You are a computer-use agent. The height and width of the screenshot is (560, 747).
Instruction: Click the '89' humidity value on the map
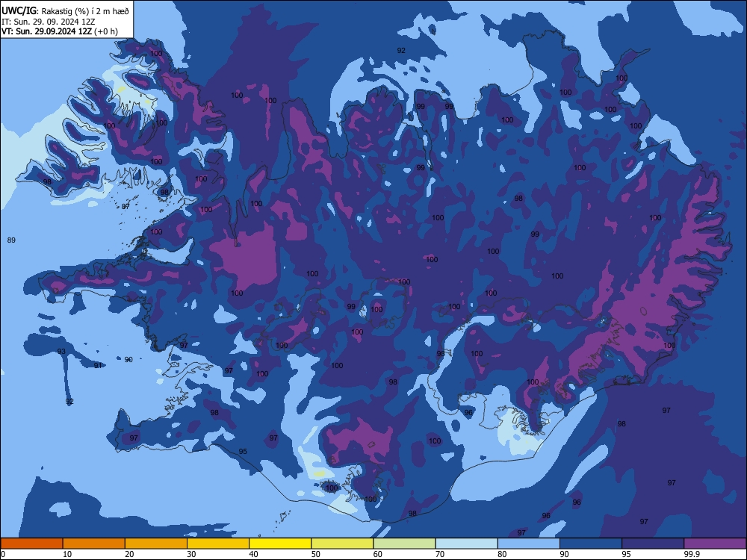(11, 240)
